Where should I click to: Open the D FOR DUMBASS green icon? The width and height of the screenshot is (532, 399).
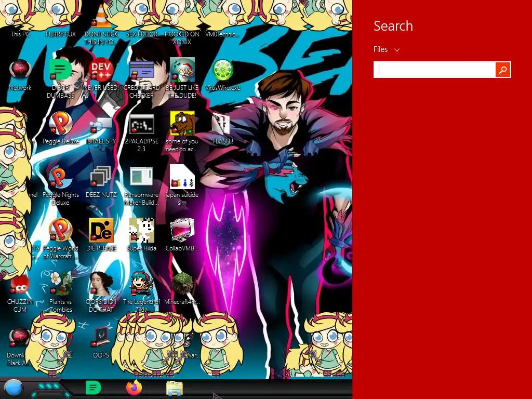(60, 77)
